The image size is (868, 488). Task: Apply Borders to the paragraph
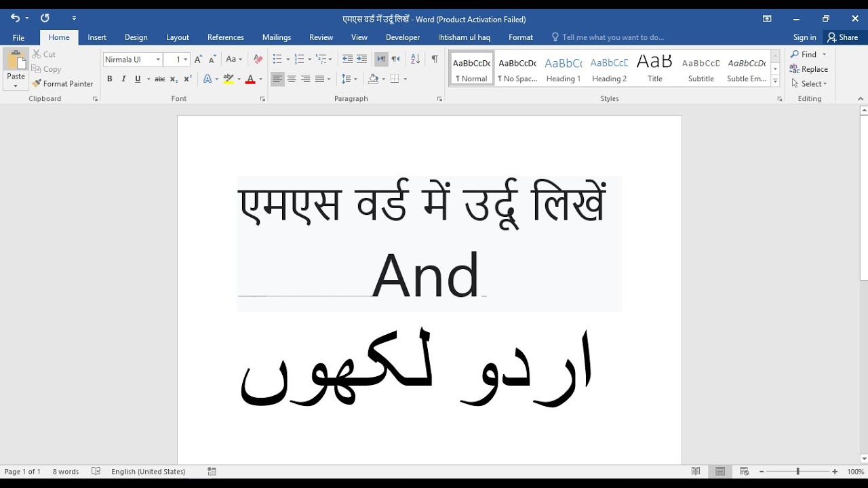(x=395, y=79)
